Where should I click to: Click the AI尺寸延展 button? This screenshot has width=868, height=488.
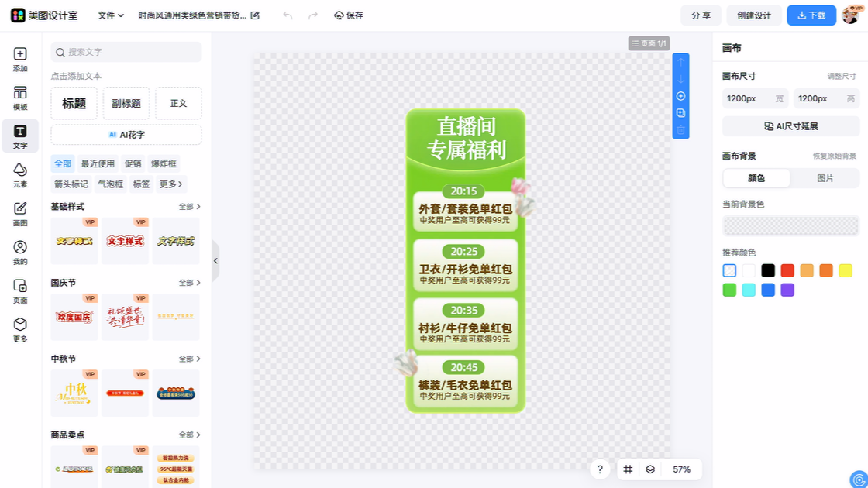(x=790, y=126)
